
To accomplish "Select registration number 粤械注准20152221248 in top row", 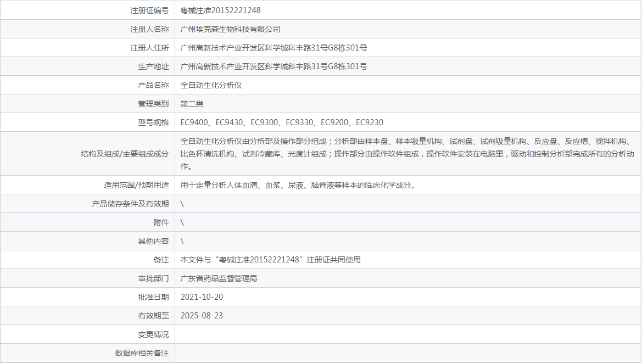I will (x=220, y=10).
